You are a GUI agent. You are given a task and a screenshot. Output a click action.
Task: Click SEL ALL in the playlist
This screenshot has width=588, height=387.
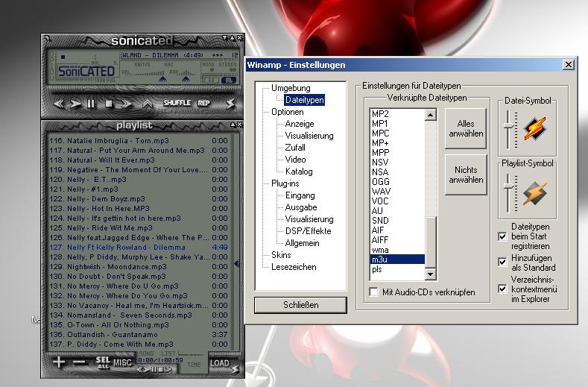102,362
